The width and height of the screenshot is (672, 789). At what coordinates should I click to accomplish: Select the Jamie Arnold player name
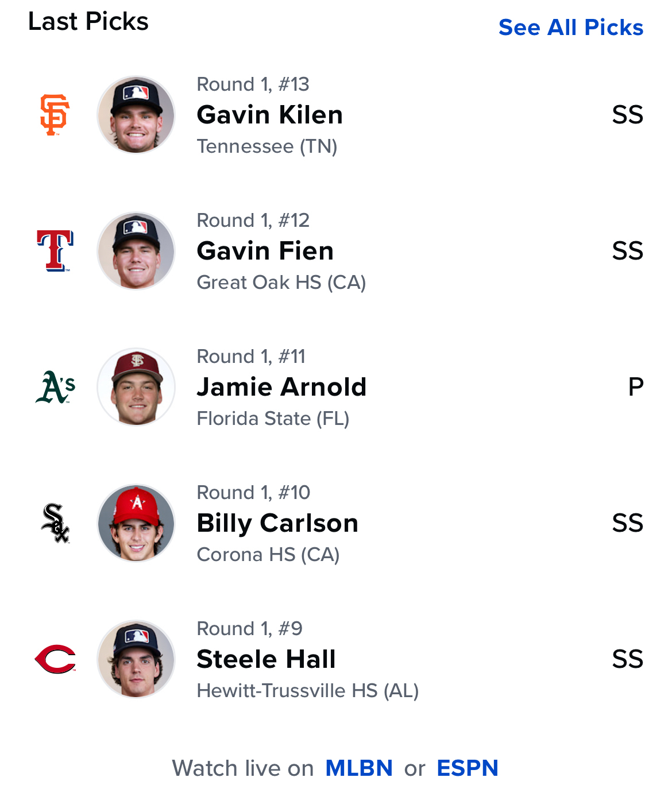point(281,387)
